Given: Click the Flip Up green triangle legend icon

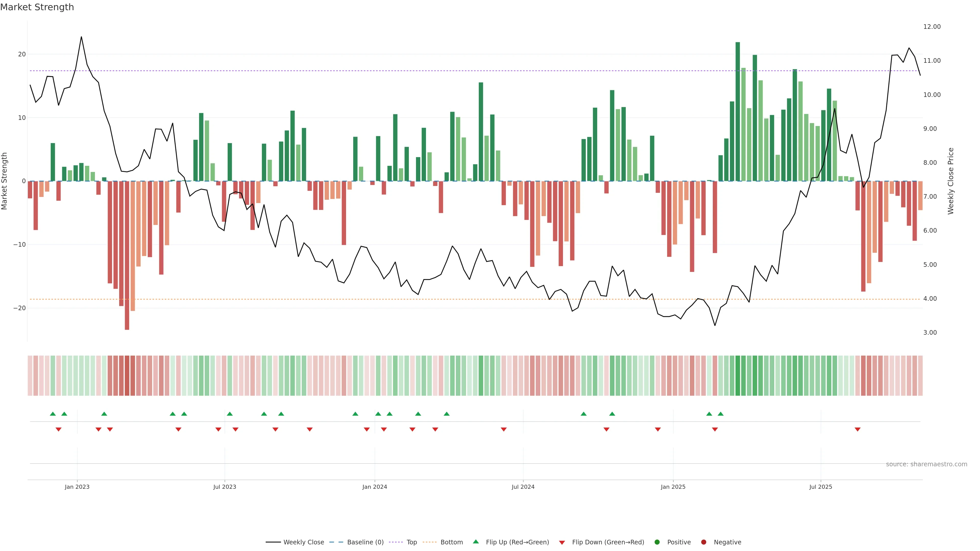Looking at the screenshot, I should pyautogui.click(x=475, y=542).
